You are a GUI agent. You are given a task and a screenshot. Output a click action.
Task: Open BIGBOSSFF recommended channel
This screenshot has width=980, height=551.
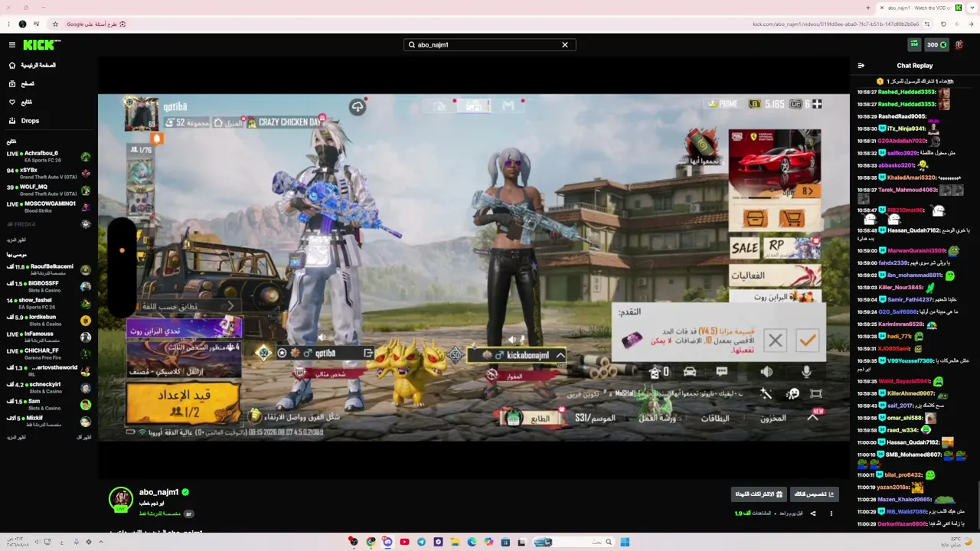(48, 286)
